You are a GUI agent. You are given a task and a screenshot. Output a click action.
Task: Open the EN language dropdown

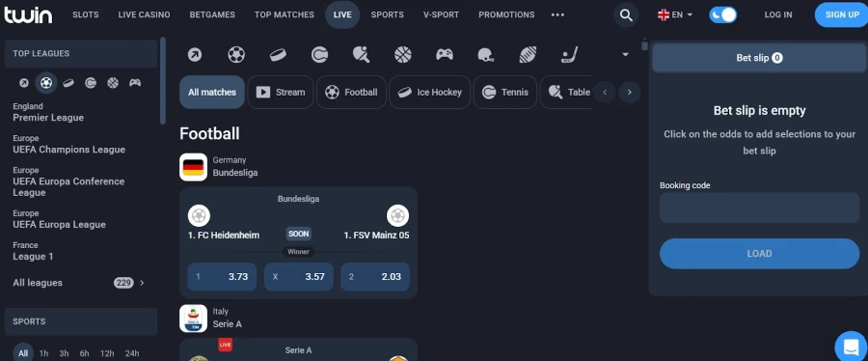[x=675, y=14]
